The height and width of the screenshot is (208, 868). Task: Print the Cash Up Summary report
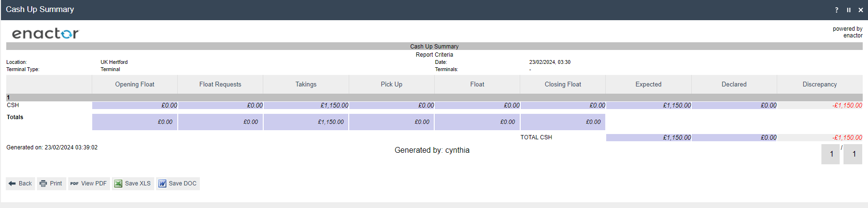click(x=51, y=184)
